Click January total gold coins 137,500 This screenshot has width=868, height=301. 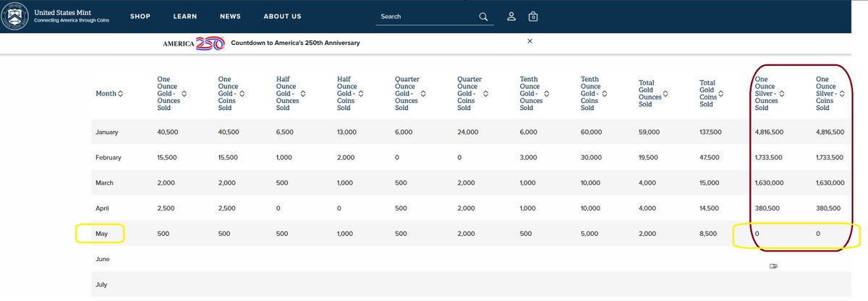click(x=712, y=132)
